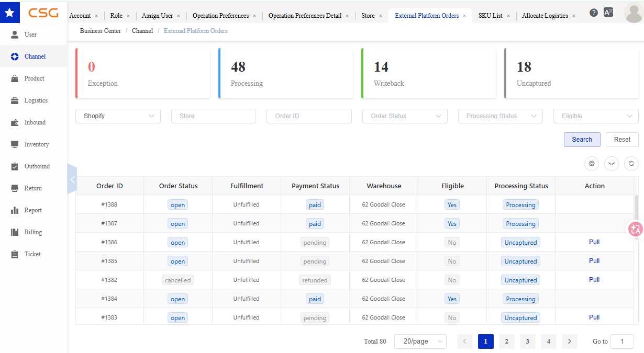Switch to the Allocate Logistics tab
Image resolution: width=644 pixels, height=353 pixels.
click(x=545, y=16)
